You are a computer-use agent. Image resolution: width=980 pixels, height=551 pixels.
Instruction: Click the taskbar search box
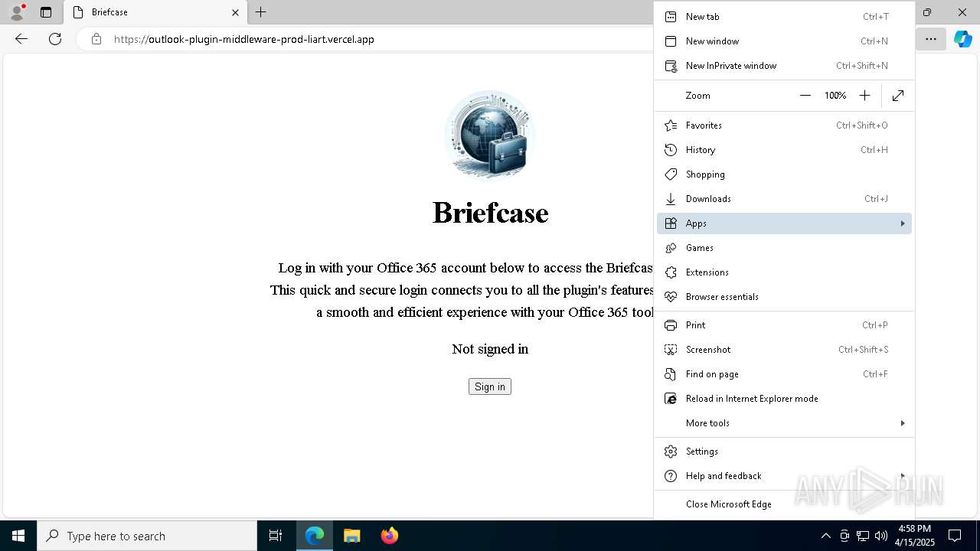147,536
